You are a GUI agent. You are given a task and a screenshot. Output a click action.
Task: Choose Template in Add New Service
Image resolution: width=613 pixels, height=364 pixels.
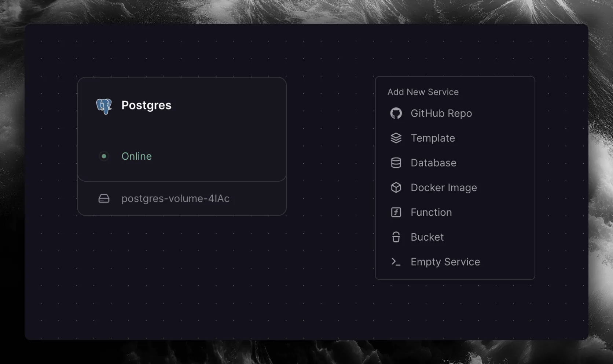tap(433, 138)
